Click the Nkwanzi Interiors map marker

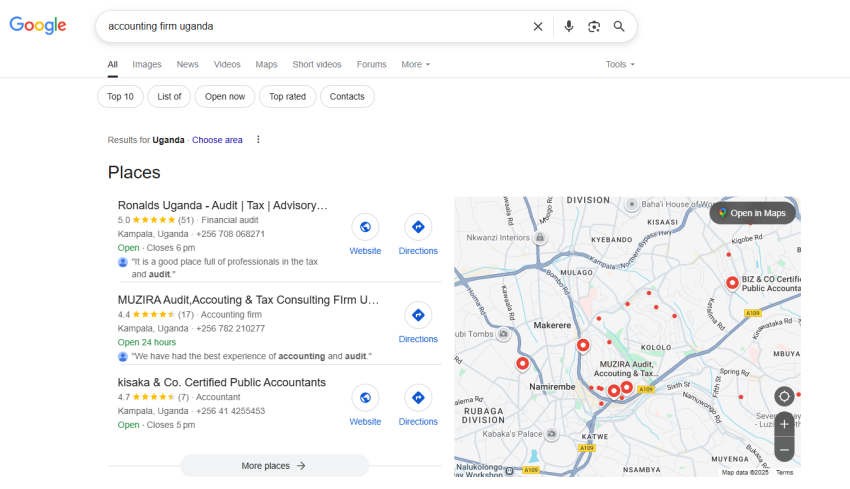point(540,237)
